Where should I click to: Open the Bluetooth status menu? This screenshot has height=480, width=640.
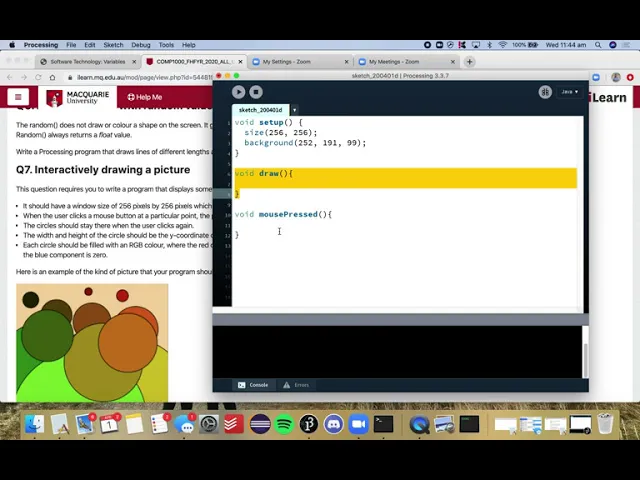pyautogui.click(x=489, y=45)
